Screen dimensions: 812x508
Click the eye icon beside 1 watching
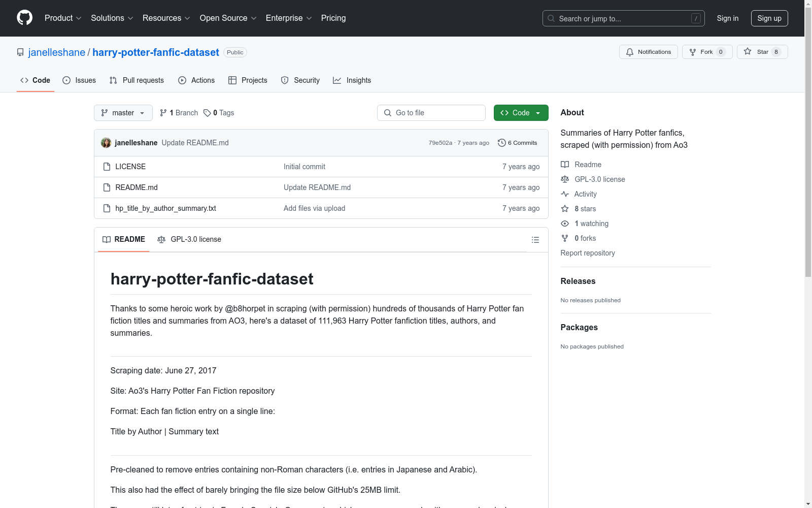pos(565,224)
